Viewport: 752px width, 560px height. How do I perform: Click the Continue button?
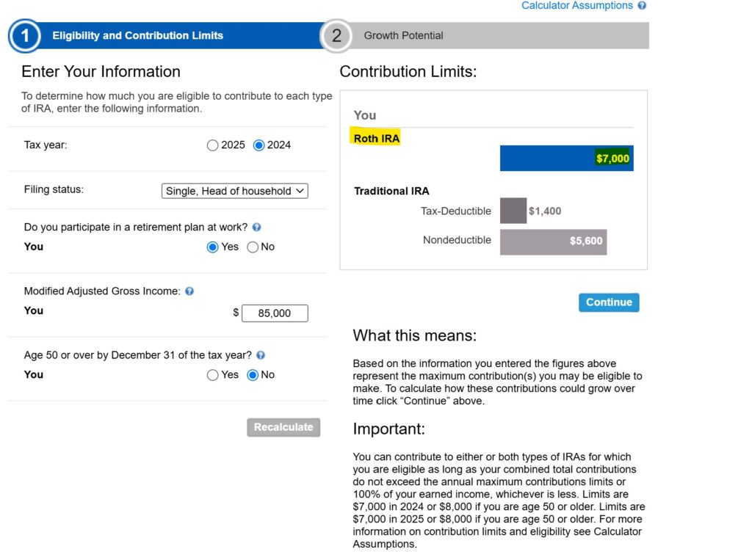[609, 302]
